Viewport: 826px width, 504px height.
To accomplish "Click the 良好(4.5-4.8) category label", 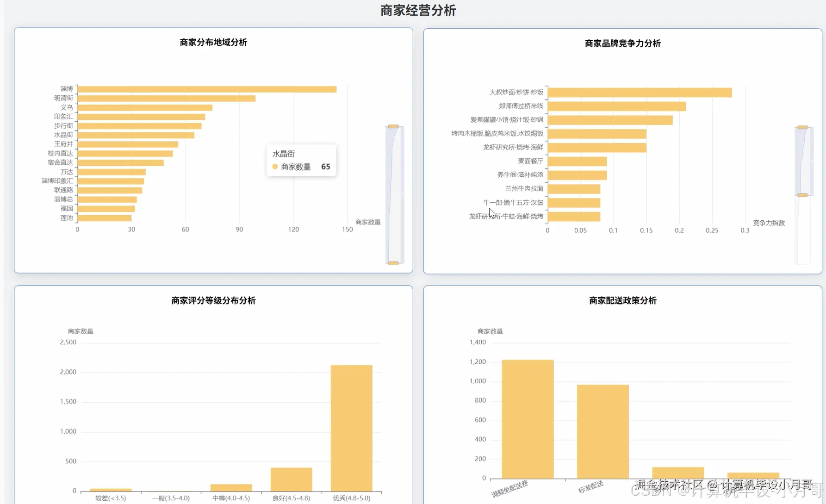I will click(x=292, y=498).
